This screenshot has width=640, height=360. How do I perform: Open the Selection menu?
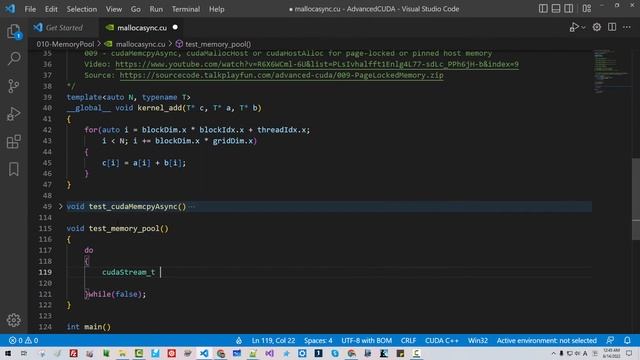(x=82, y=9)
